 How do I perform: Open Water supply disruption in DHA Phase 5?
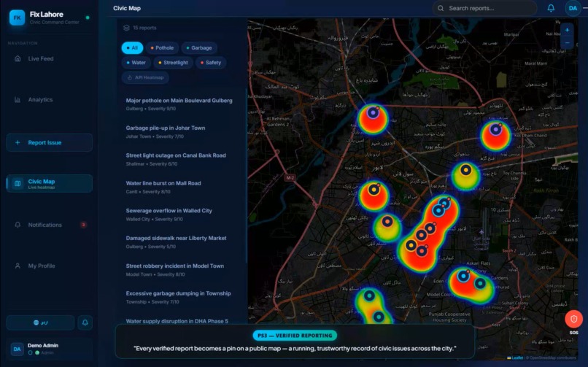[177, 321]
